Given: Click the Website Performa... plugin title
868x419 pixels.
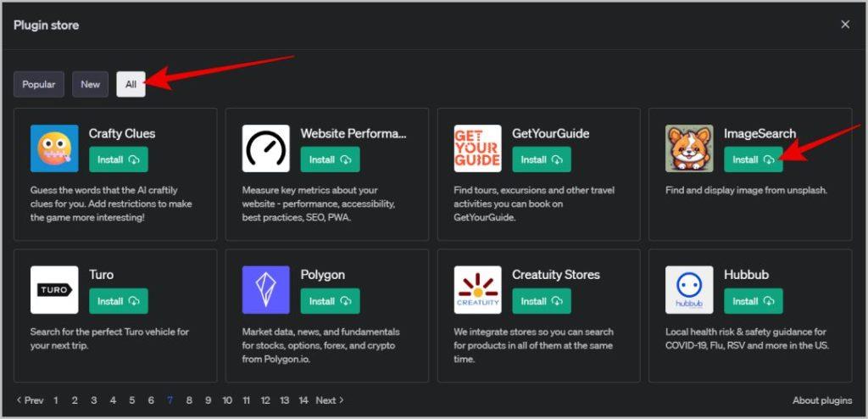Looking at the screenshot, I should pos(353,133).
